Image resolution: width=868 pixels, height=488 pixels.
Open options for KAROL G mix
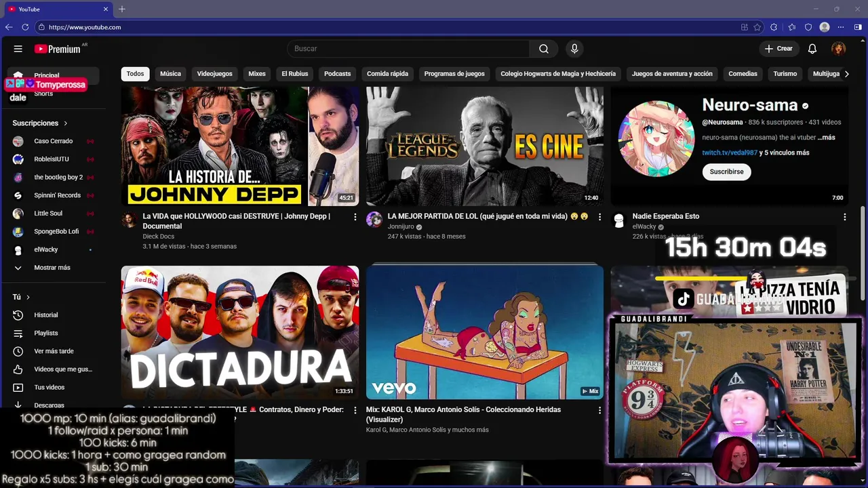pyautogui.click(x=599, y=410)
